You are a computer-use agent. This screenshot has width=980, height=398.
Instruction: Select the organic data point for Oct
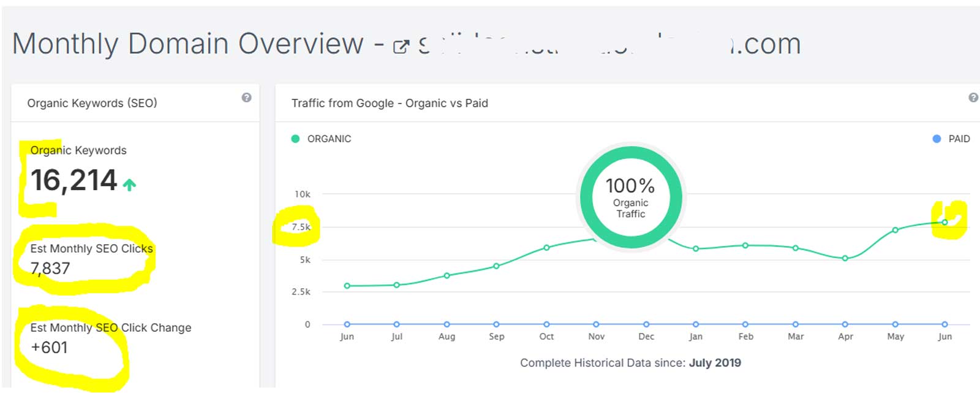pos(546,248)
